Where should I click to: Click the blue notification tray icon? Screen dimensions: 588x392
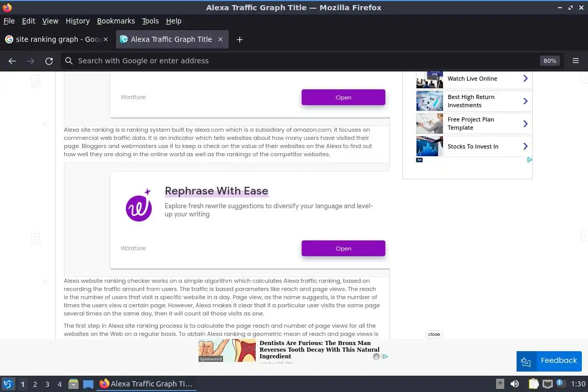pyautogui.click(x=560, y=383)
